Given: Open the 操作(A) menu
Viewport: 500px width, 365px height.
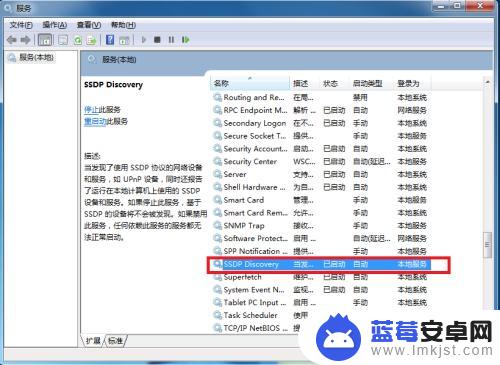Looking at the screenshot, I should point(54,25).
